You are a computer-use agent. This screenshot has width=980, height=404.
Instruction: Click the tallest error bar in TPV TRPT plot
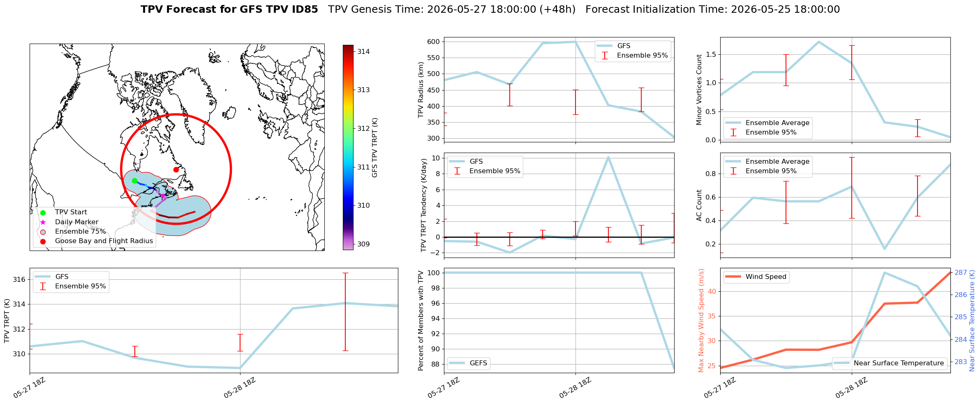[x=345, y=312]
